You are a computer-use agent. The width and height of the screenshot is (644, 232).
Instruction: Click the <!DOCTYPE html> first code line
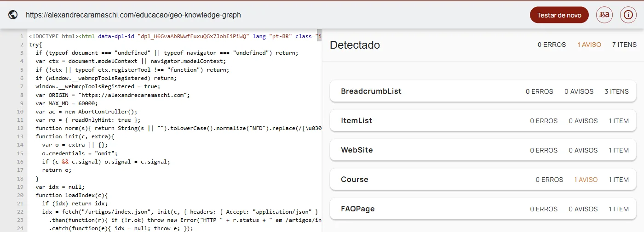(x=175, y=36)
